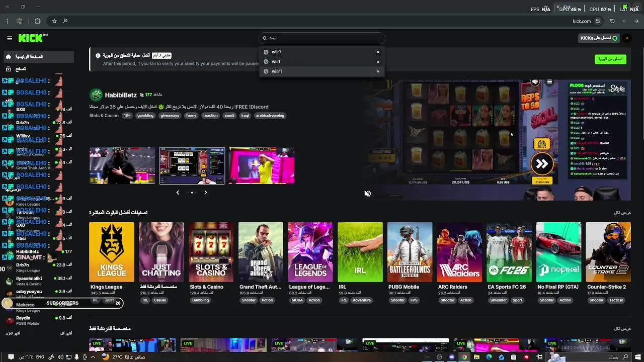Select the first carousel stream thumbnail
This screenshot has height=362, width=644.
[x=122, y=166]
